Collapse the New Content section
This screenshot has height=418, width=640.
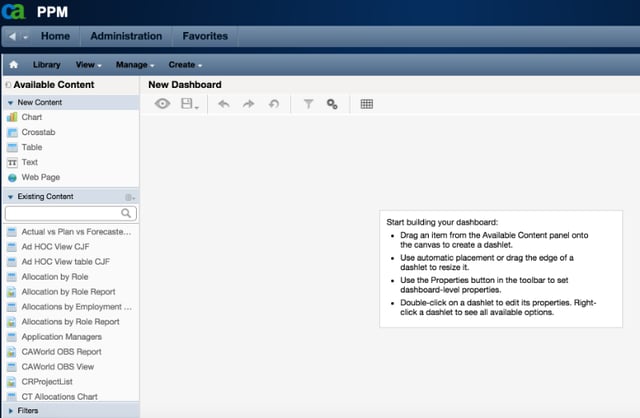pyautogui.click(x=10, y=103)
